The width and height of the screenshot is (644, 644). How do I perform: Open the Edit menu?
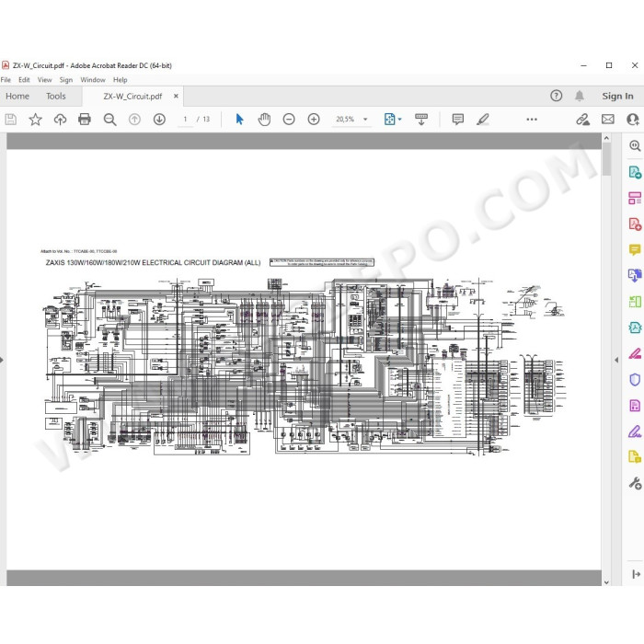(x=24, y=80)
